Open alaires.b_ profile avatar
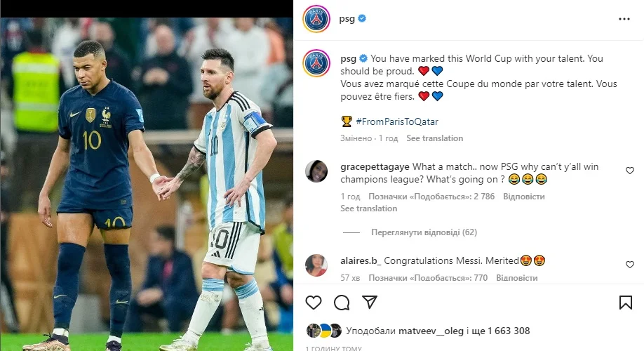 click(x=316, y=265)
